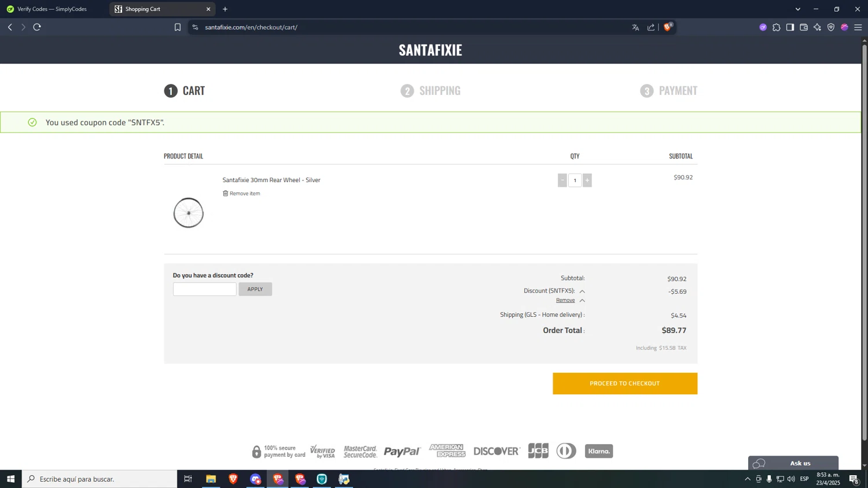Toggle the browser sidebar panel icon
Viewport: 868px width, 488px height.
pos(790,27)
